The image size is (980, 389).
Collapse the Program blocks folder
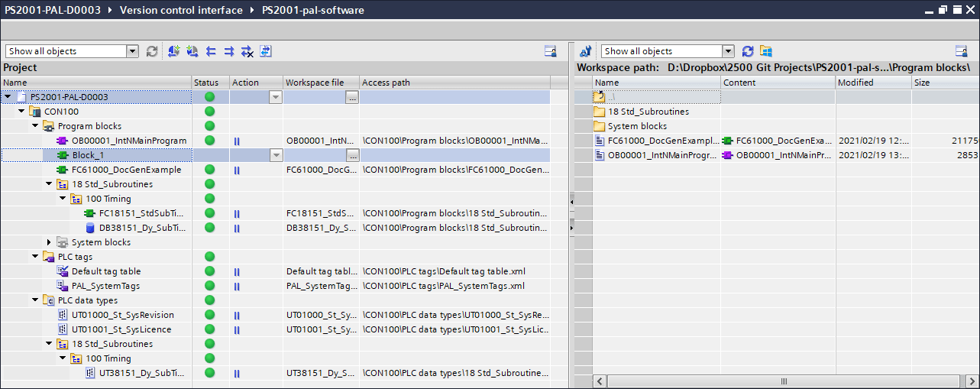(35, 126)
